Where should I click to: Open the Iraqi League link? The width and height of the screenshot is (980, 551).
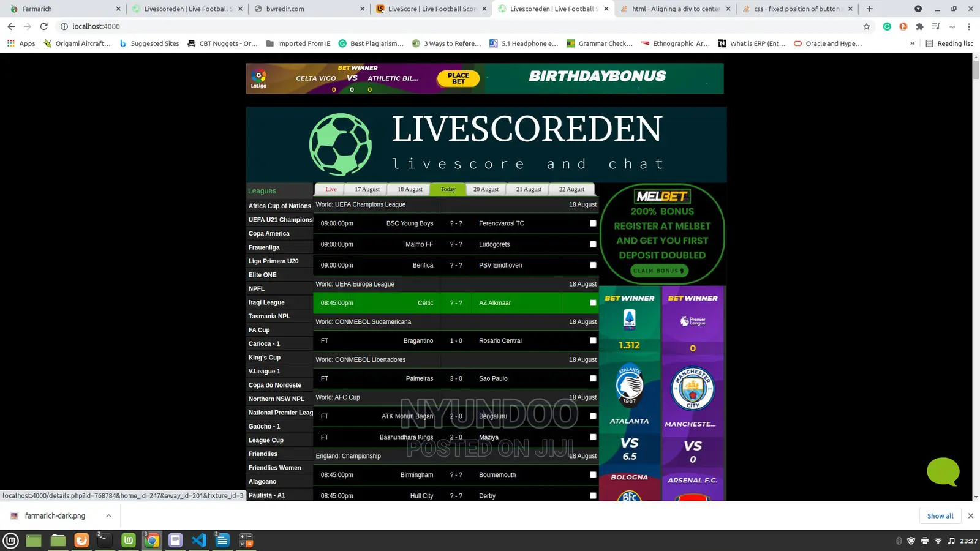[x=266, y=302]
